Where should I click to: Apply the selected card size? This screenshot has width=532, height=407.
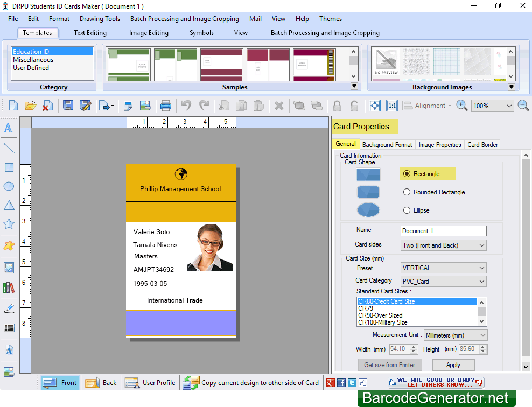(x=453, y=365)
